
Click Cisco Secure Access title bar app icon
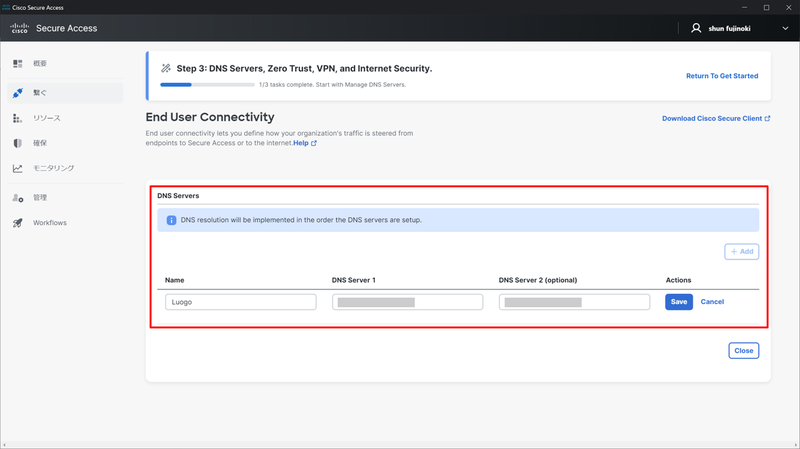coord(6,7)
